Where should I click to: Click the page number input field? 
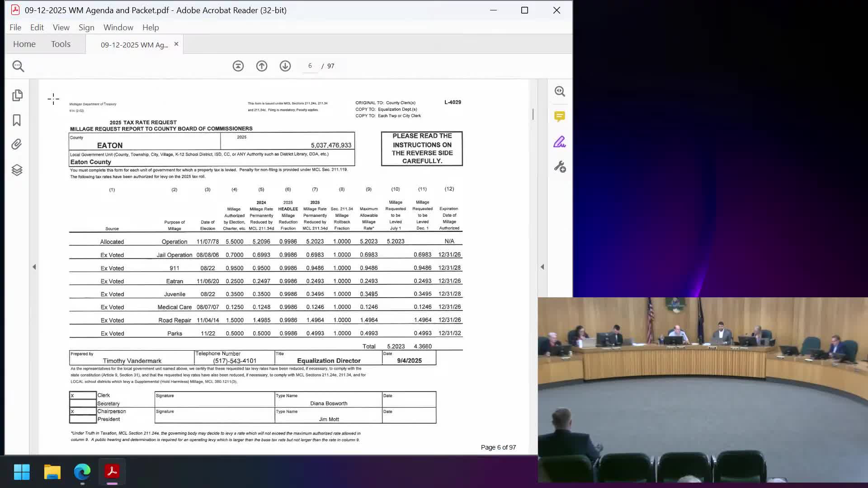310,66
